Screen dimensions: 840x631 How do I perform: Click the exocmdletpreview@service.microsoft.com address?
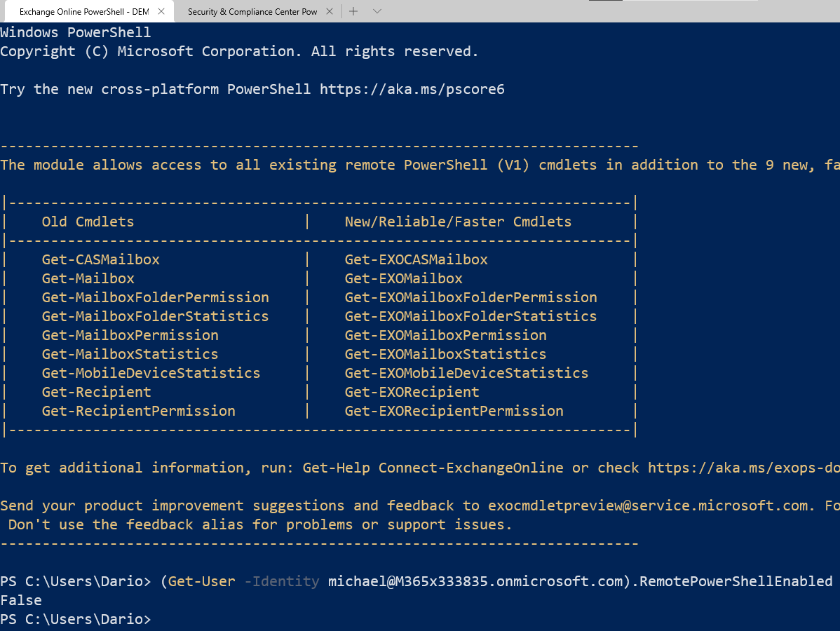tap(648, 506)
